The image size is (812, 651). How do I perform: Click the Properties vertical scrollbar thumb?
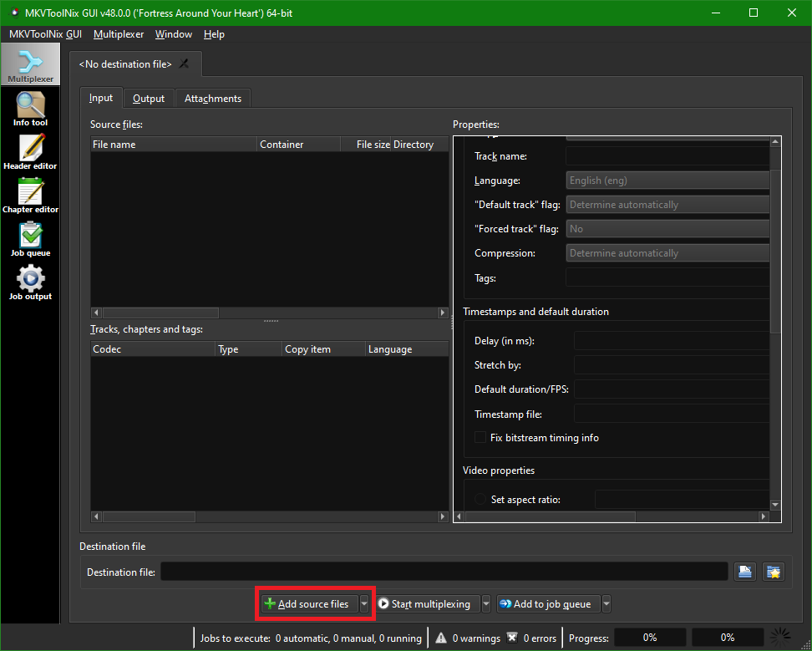point(775,251)
